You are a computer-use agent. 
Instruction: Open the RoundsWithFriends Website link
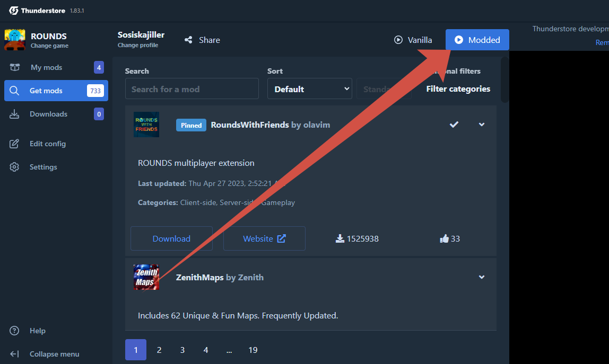(x=264, y=238)
